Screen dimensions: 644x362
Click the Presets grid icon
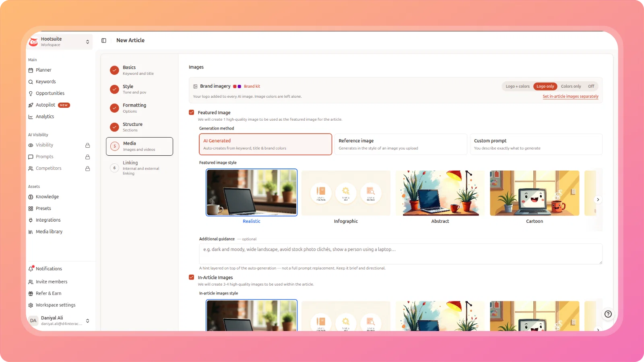click(31, 209)
